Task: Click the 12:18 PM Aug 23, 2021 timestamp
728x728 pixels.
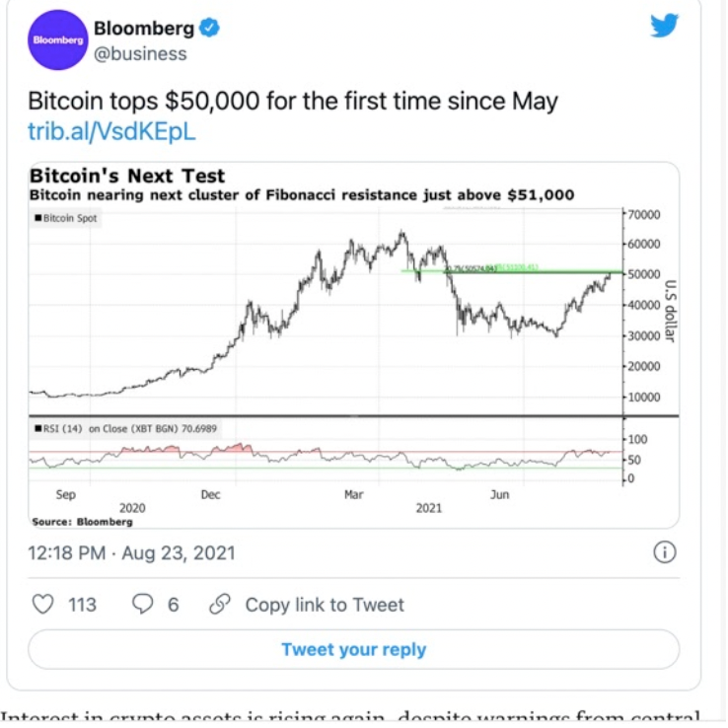Action: (131, 552)
